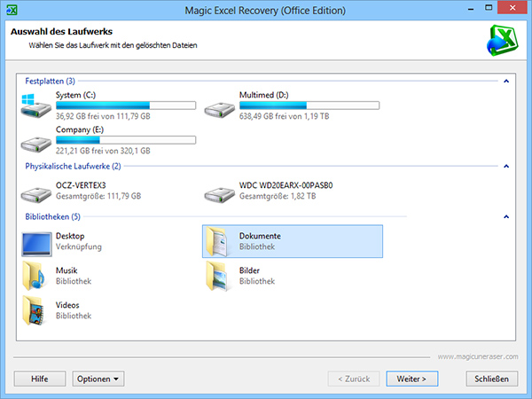
Task: Click the System (C:) usage bar
Action: coord(126,106)
